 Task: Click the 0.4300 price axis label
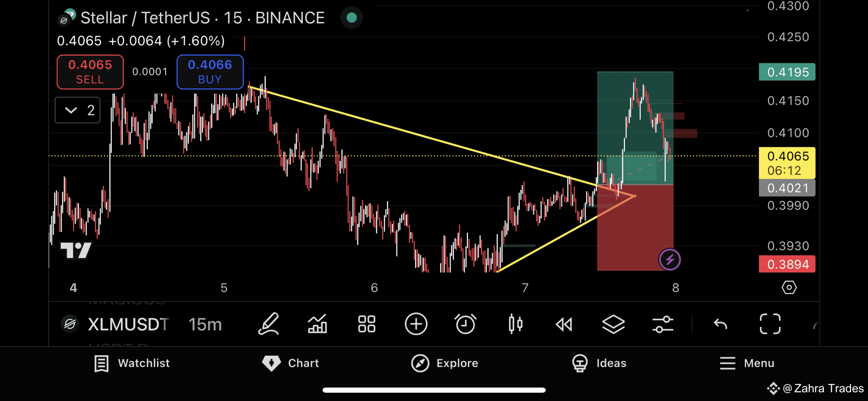click(x=788, y=6)
